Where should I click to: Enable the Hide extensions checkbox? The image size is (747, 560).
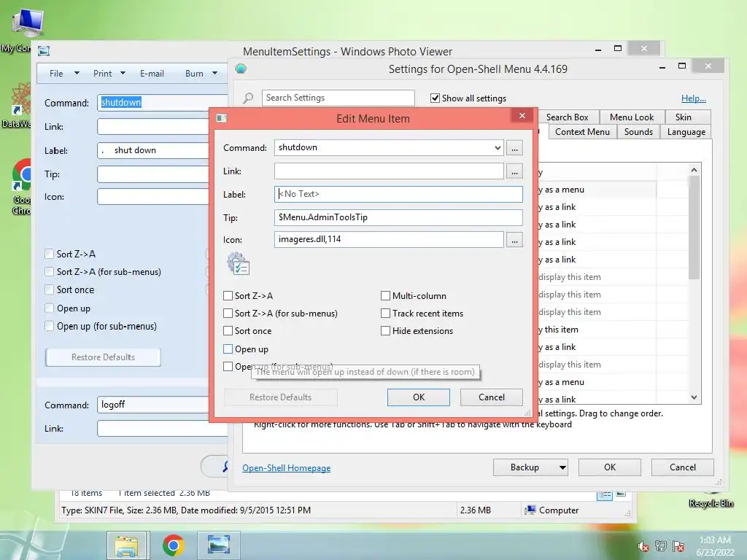click(x=385, y=331)
